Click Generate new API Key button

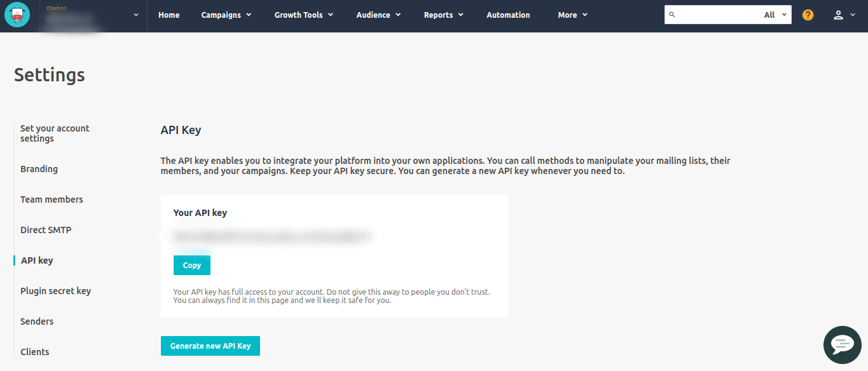tap(210, 346)
